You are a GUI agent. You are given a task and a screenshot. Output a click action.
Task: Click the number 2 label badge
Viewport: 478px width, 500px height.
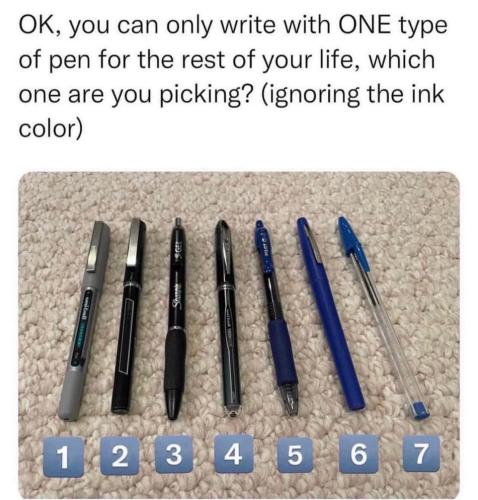pos(120,455)
